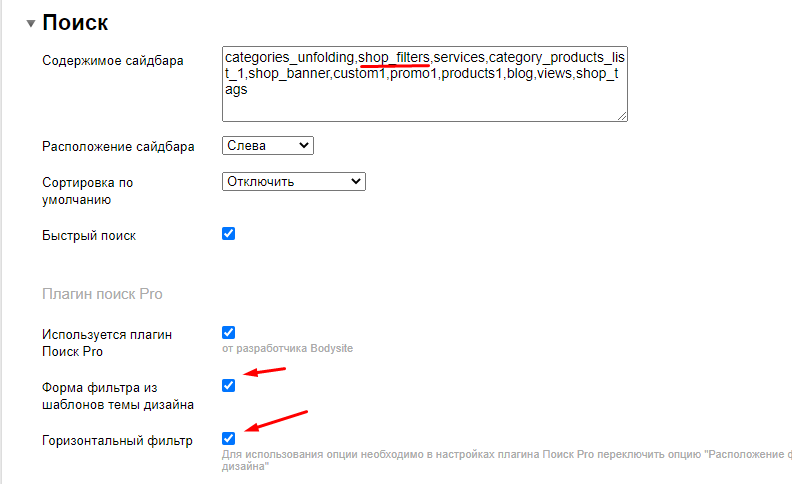
Task: Click the Быстрый поиск label
Action: [x=89, y=236]
